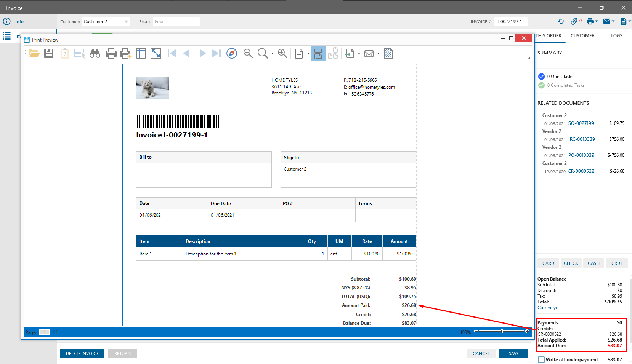
Task: Click the refresh icon in invoice header
Action: [x=561, y=22]
